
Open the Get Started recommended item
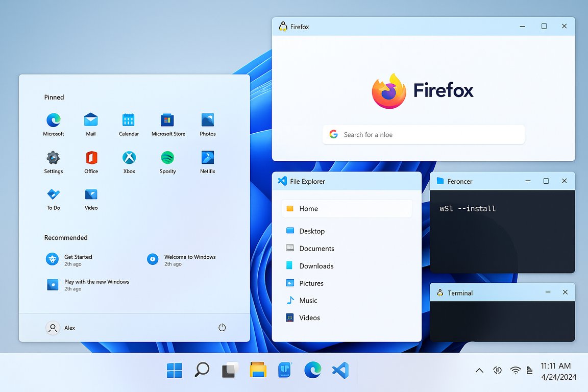click(x=78, y=259)
